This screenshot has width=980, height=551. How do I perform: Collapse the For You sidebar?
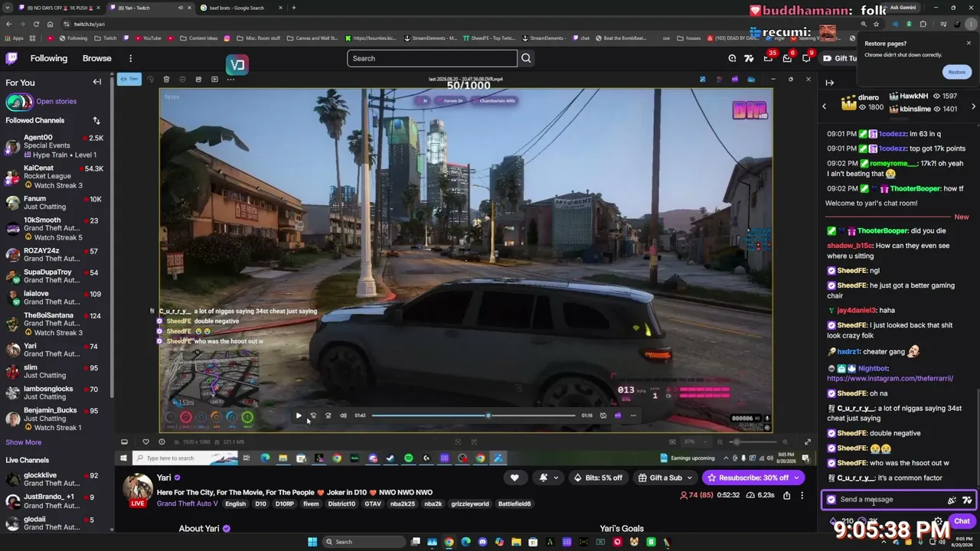[97, 82]
